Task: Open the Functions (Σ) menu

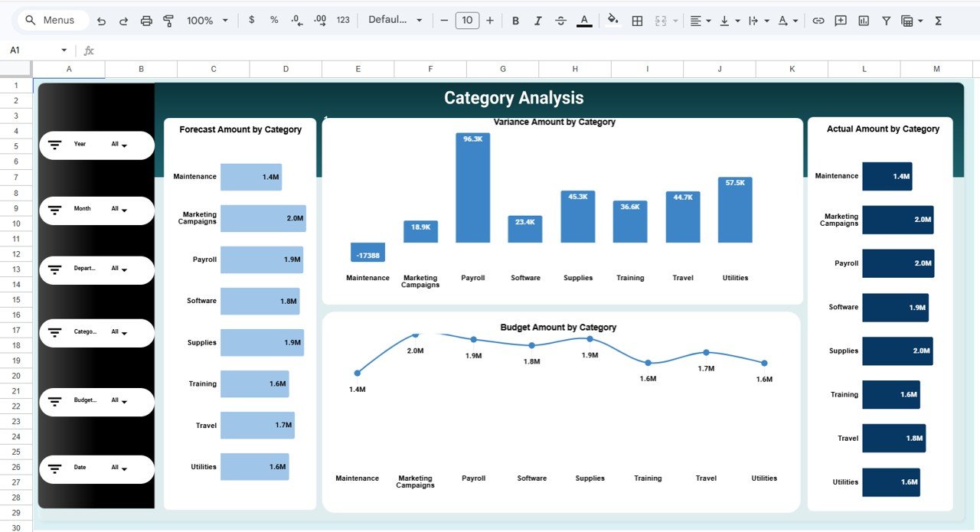Action: pos(938,20)
